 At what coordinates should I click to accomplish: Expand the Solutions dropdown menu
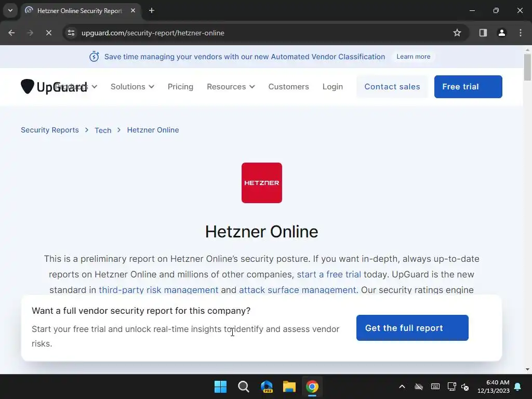(x=132, y=87)
